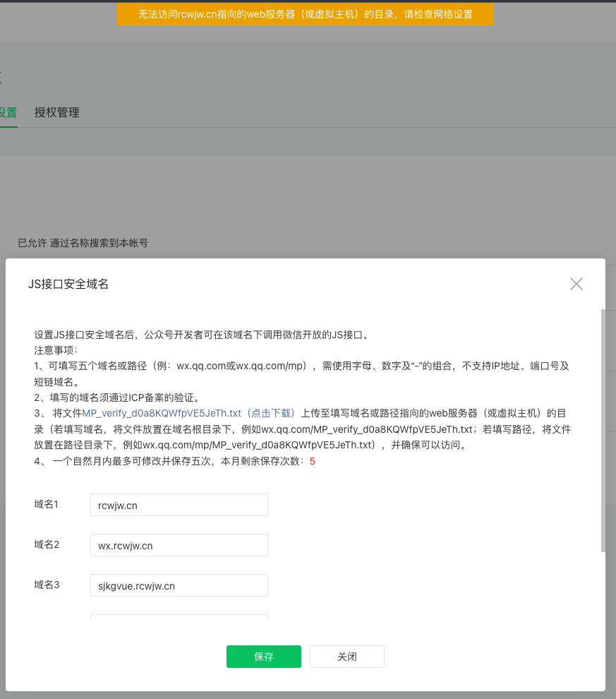
Task: Focus the 域名1 field containing rcwjw.cn
Action: pos(179,505)
